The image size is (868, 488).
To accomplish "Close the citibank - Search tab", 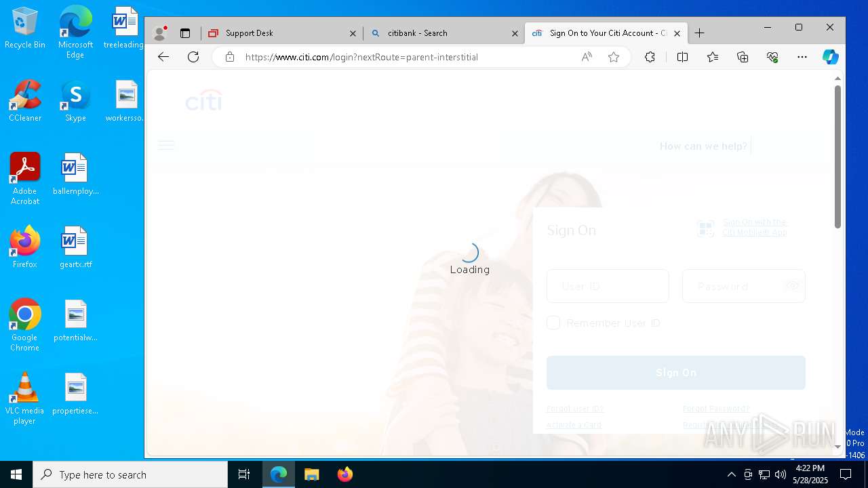I will [515, 33].
